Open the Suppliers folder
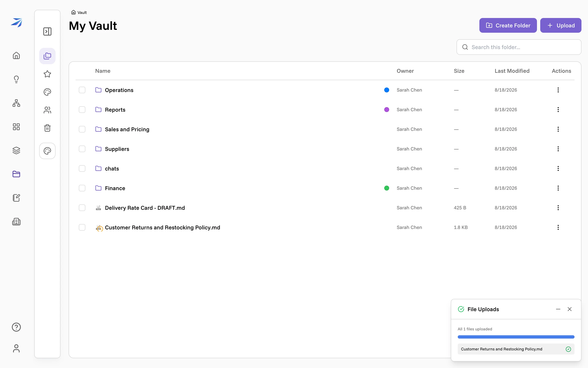The height and width of the screenshot is (368, 588). tap(117, 149)
